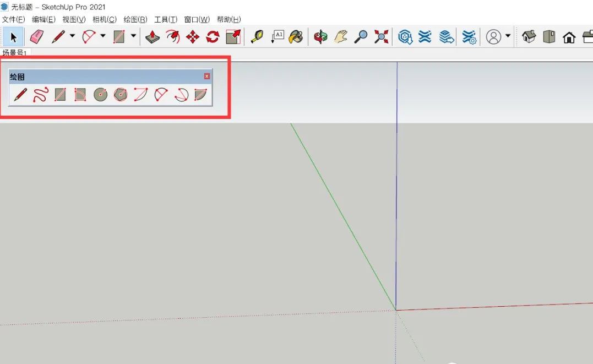The height and width of the screenshot is (364, 593).
Task: Activate the Select arrow tool
Action: pyautogui.click(x=13, y=37)
